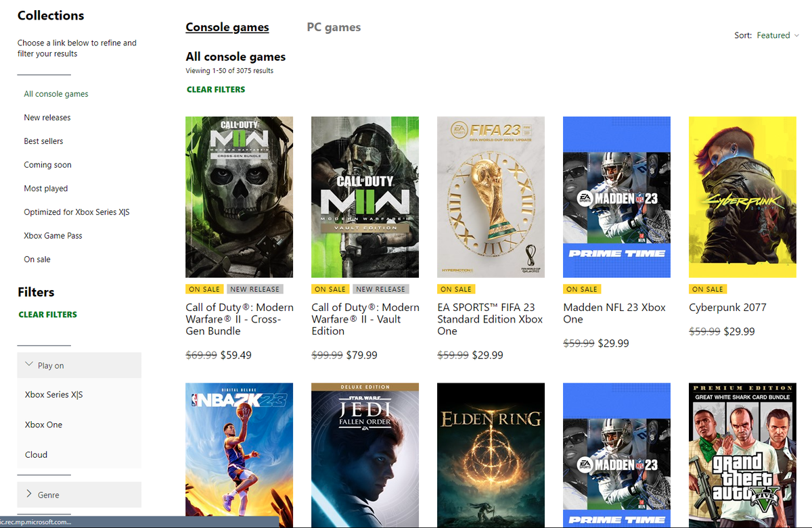
Task: Click CLEAR FILTERS under Filters heading
Action: [x=48, y=314]
